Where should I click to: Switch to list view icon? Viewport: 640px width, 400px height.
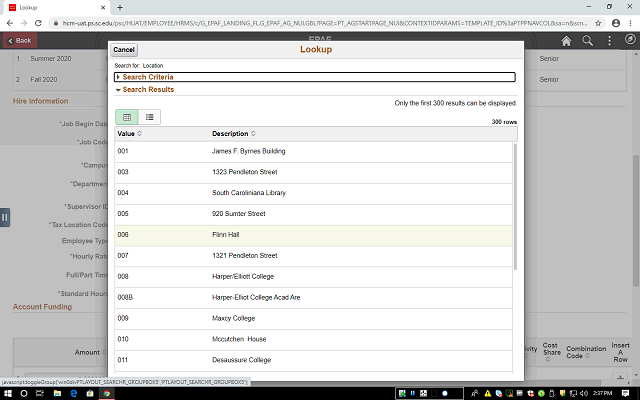[x=149, y=117]
